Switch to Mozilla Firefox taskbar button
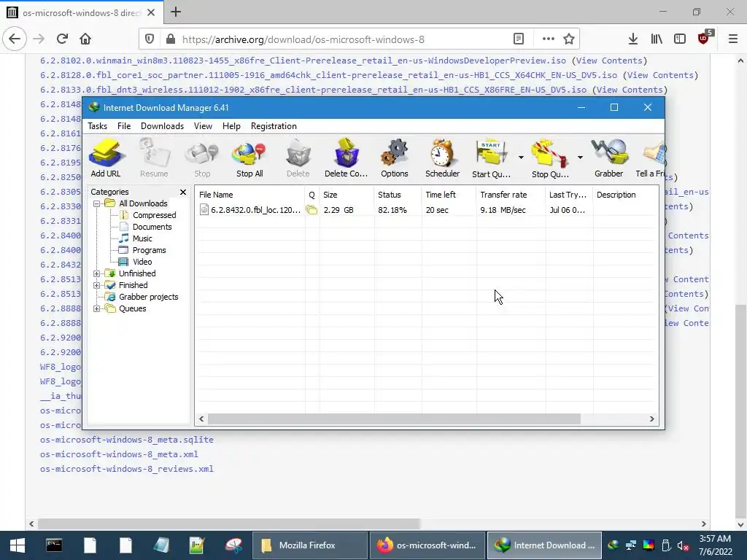Viewport: 747px width, 560px height. coord(309,545)
